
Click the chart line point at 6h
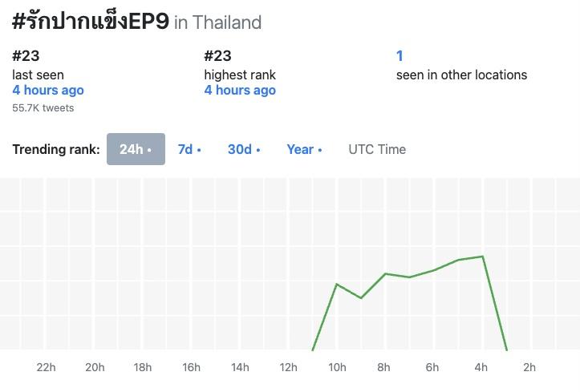point(434,270)
